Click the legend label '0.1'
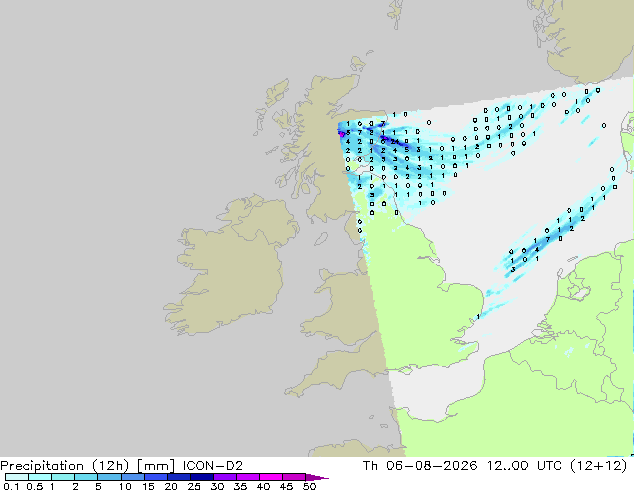 (x=11, y=486)
